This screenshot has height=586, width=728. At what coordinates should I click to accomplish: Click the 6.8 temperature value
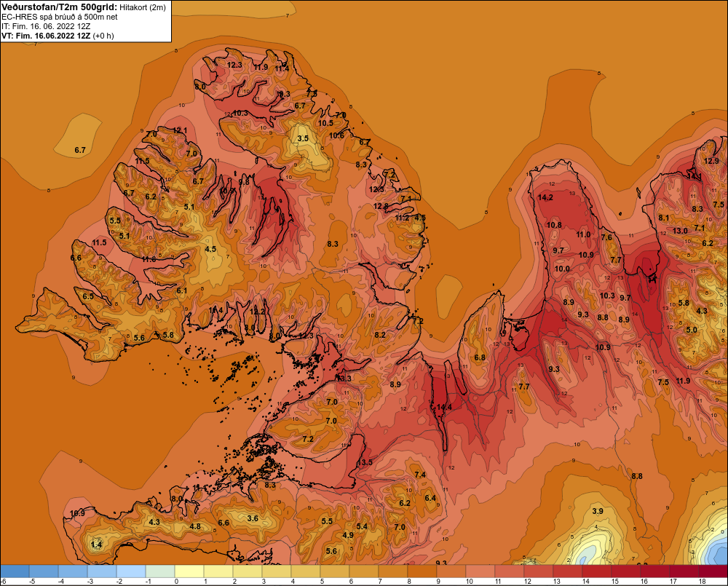coord(480,357)
